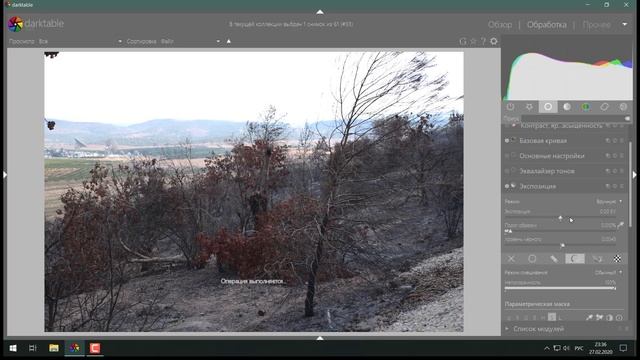The height and width of the screenshot is (360, 640).
Task: Select the L channel in parametric mask
Action: (x=560, y=317)
